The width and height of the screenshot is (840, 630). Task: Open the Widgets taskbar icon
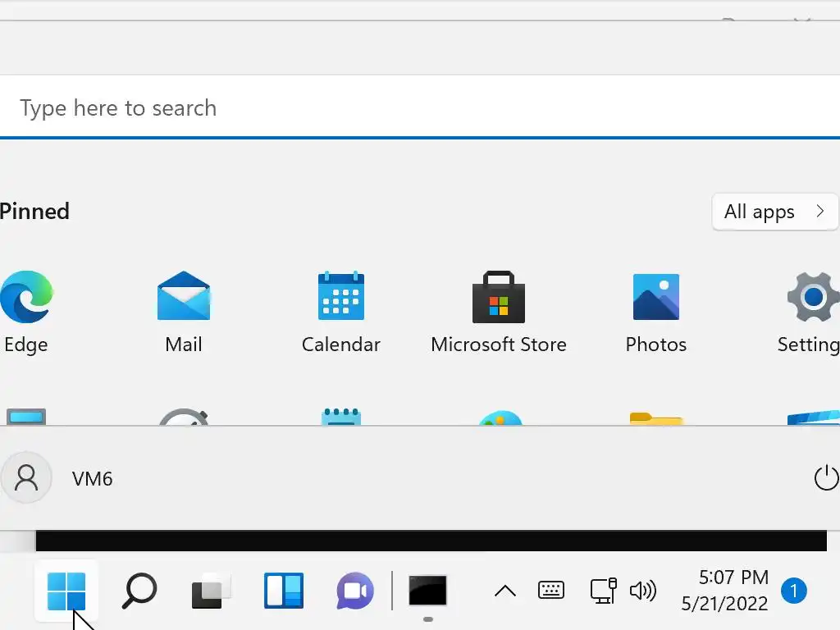point(284,591)
